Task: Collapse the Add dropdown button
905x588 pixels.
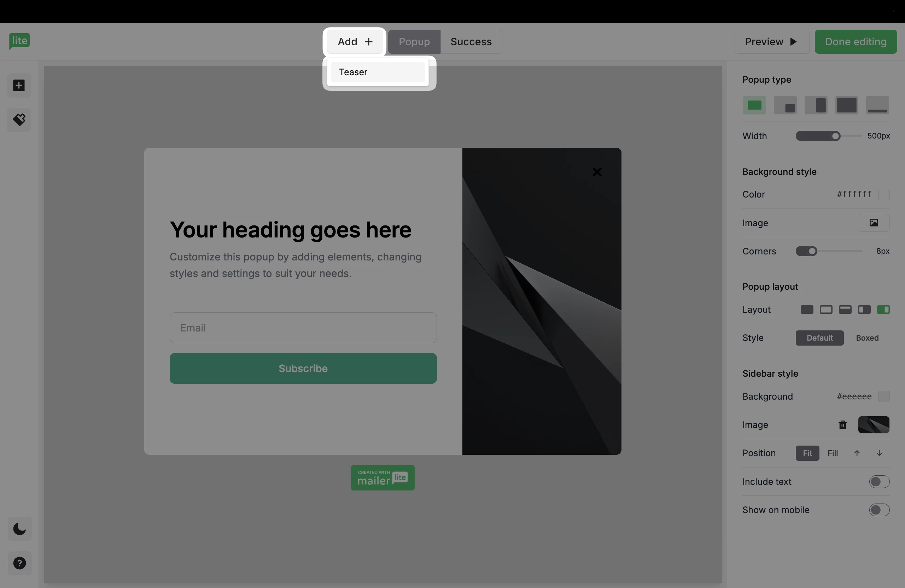Action: coord(355,42)
